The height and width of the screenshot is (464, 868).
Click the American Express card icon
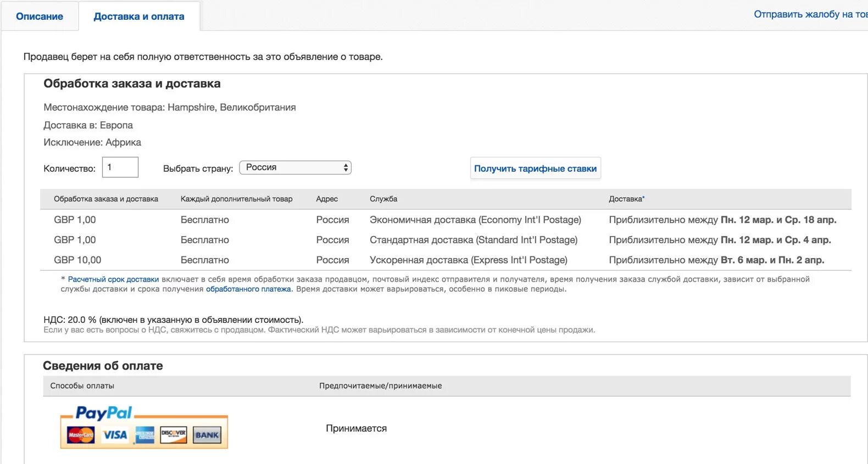coord(145,435)
